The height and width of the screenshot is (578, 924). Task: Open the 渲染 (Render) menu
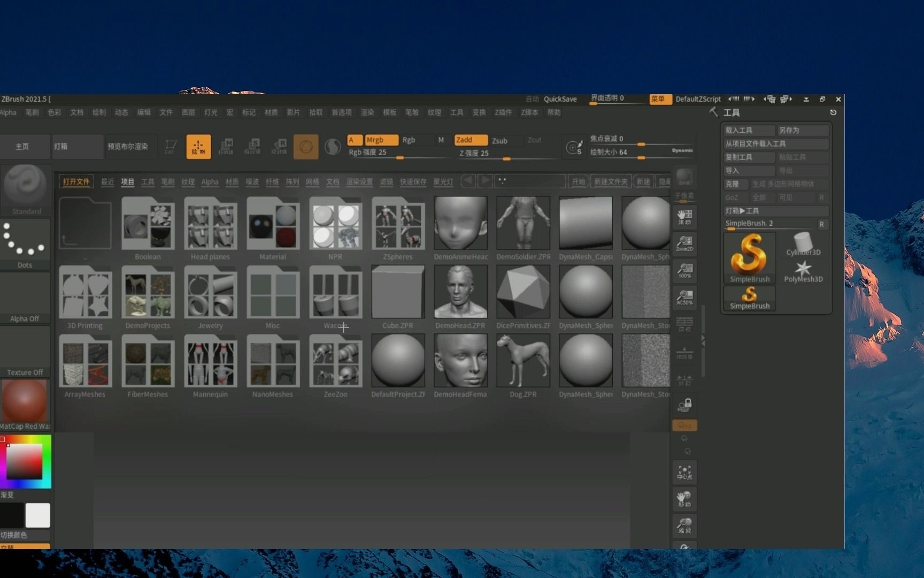(367, 112)
